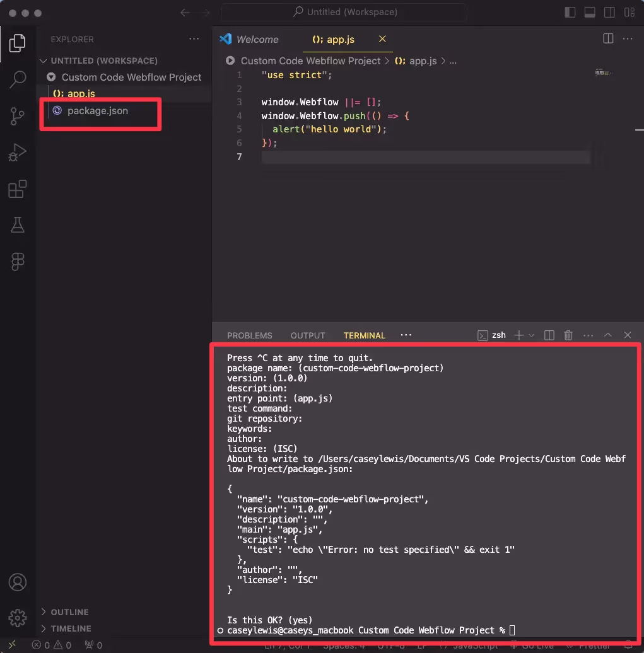
Task: Switch to the Output panel tab
Action: pos(308,336)
